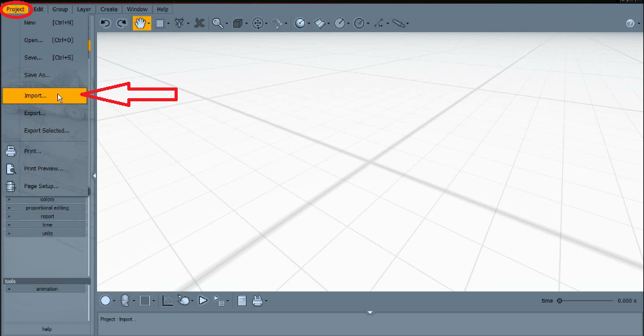The height and width of the screenshot is (336, 644).
Task: Click the square background icon in bottom toolbar
Action: [x=144, y=301]
